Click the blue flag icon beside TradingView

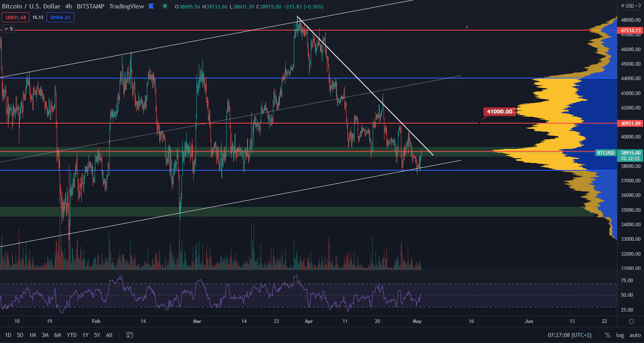pyautogui.click(x=151, y=6)
